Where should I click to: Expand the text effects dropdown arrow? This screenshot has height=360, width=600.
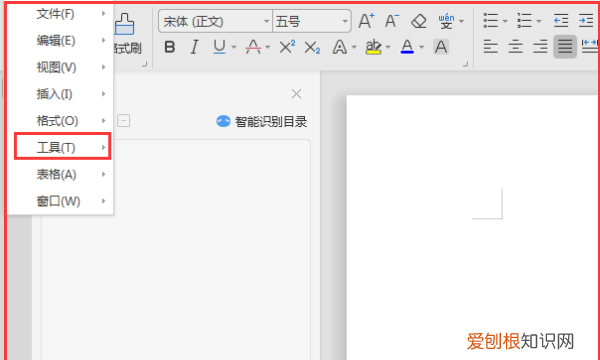354,47
